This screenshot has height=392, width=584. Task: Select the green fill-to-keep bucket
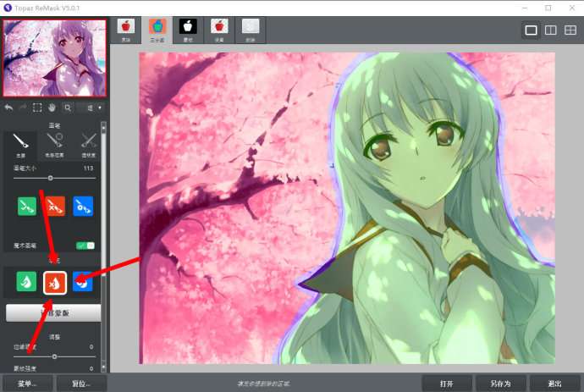click(26, 282)
